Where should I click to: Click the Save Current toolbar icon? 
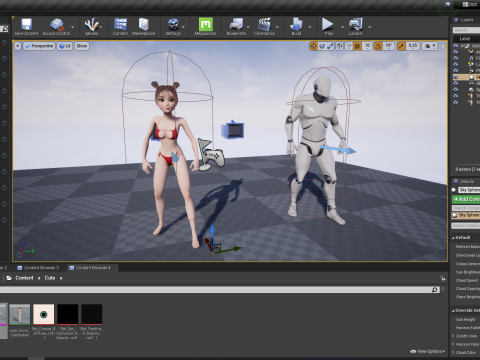tap(26, 27)
